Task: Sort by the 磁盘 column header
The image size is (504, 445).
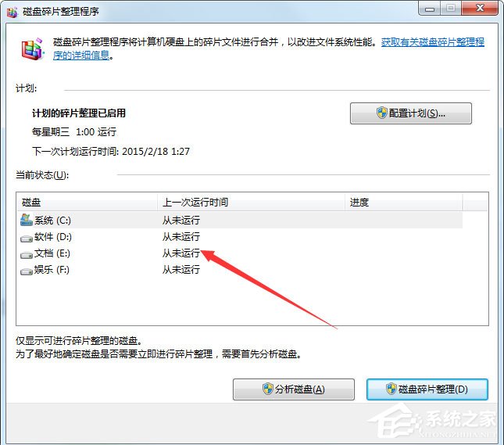Action: coord(86,202)
